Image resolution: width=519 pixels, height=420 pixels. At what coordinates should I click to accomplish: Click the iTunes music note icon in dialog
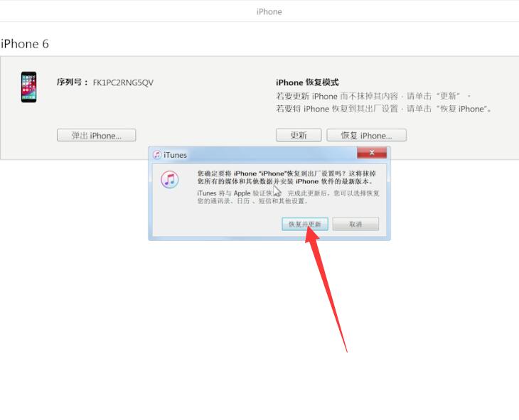tap(170, 180)
